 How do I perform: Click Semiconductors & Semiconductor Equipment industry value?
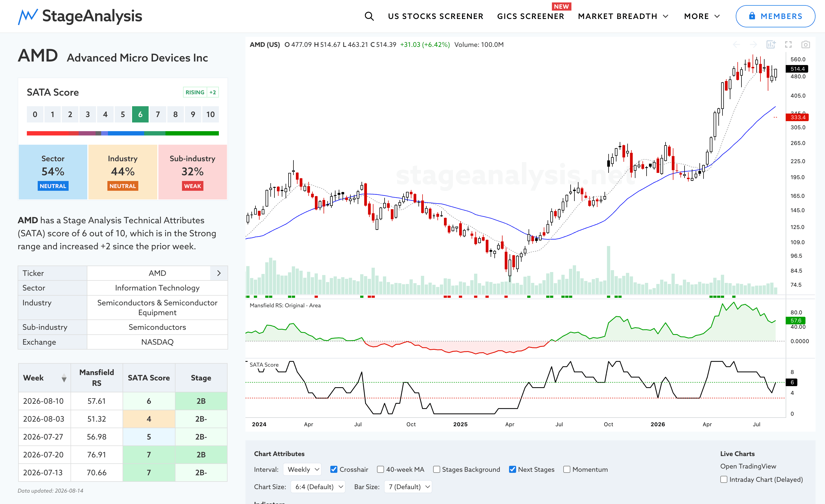click(x=157, y=307)
